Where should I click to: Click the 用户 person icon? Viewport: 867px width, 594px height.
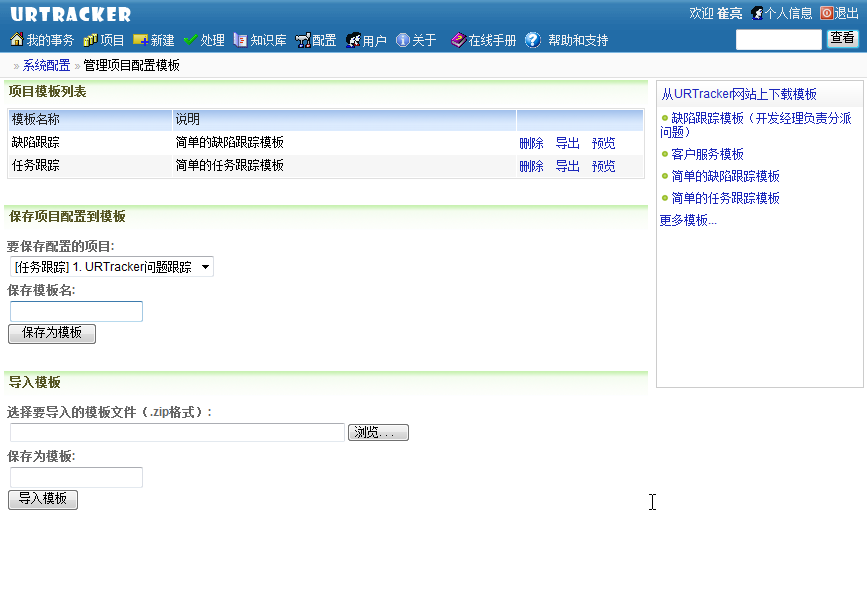click(x=353, y=40)
